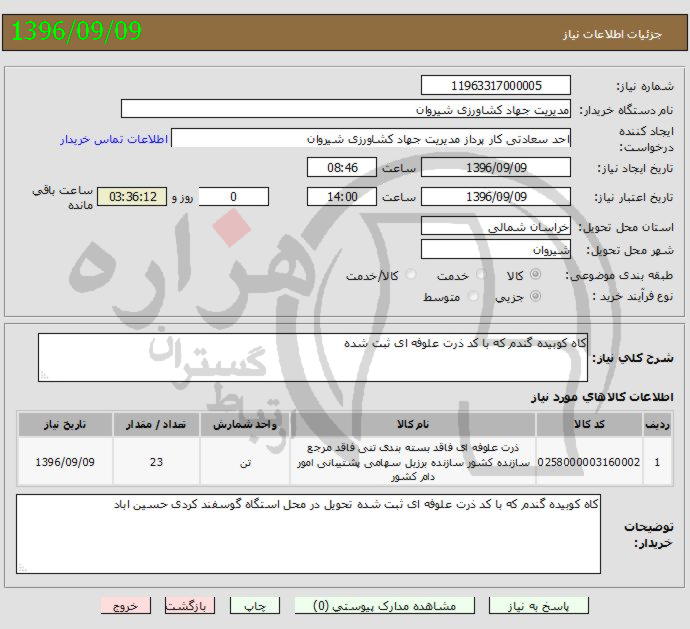
Task: Click the green 1396/09/09 header date
Action: click(x=76, y=31)
